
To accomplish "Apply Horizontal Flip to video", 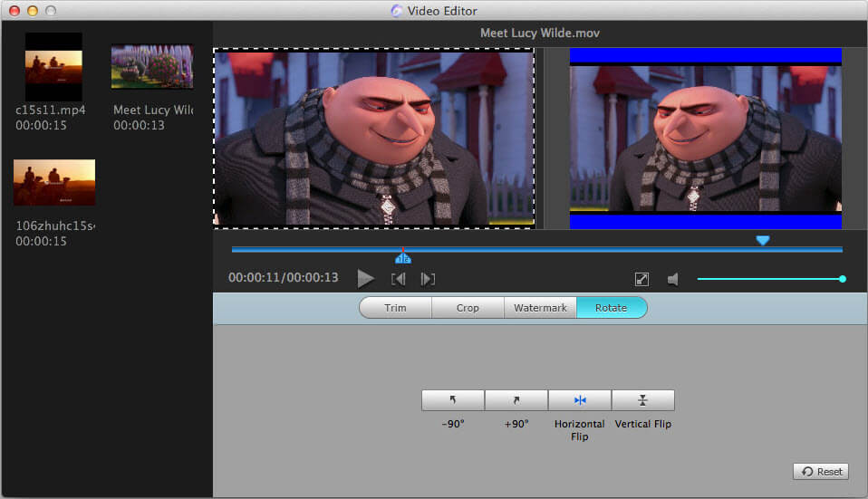I will [x=580, y=400].
